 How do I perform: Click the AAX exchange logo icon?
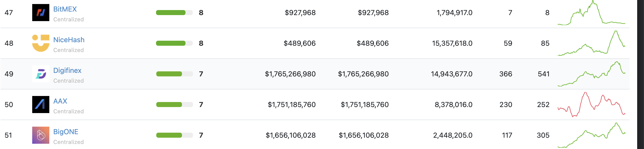pos(41,105)
